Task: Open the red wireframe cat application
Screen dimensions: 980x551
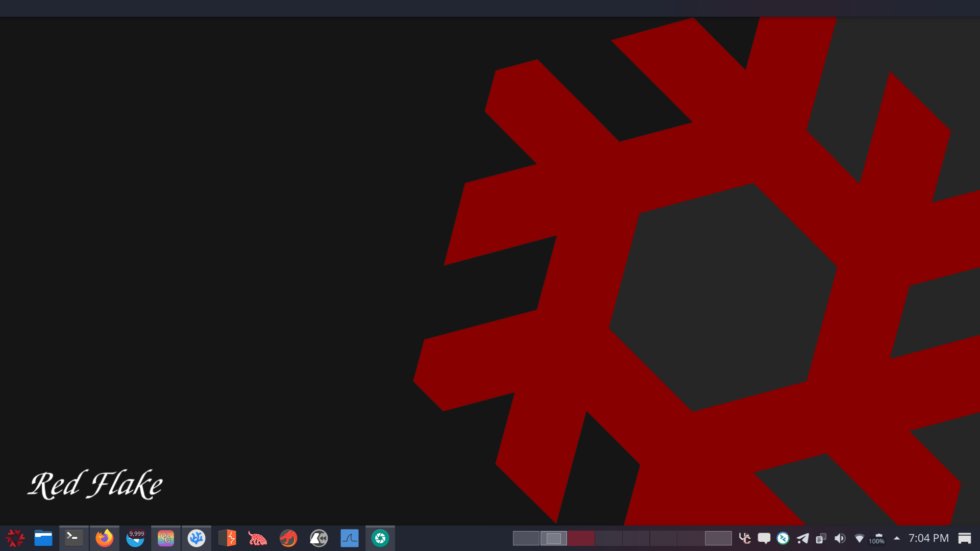Action: point(258,538)
